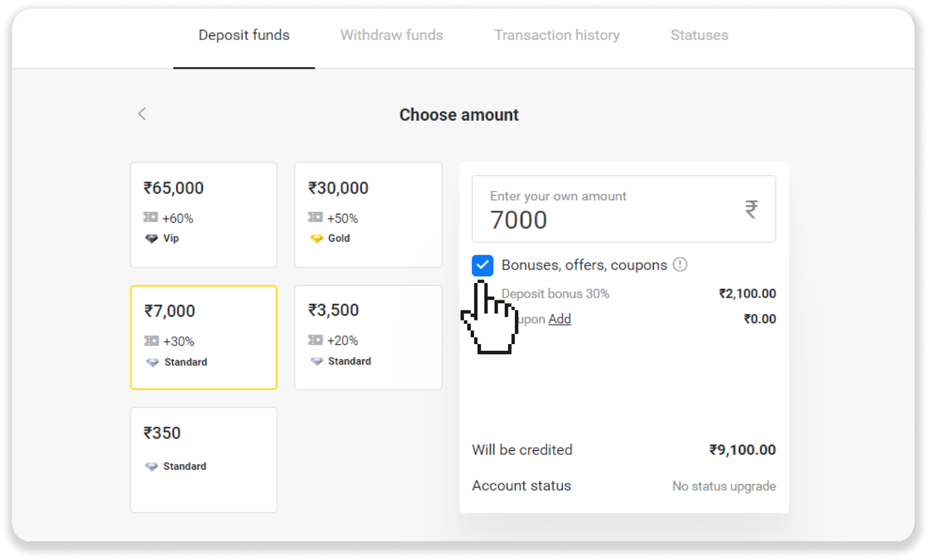This screenshot has height=560, width=929.
Task: Select the ₹3,500 Standard amount card
Action: click(368, 337)
